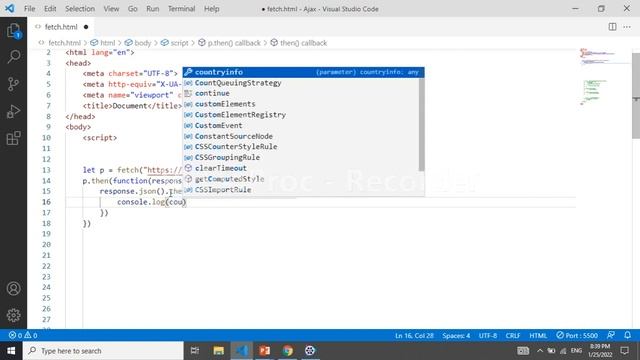
Task: Click line number 16 in the gutter
Action: [46, 202]
